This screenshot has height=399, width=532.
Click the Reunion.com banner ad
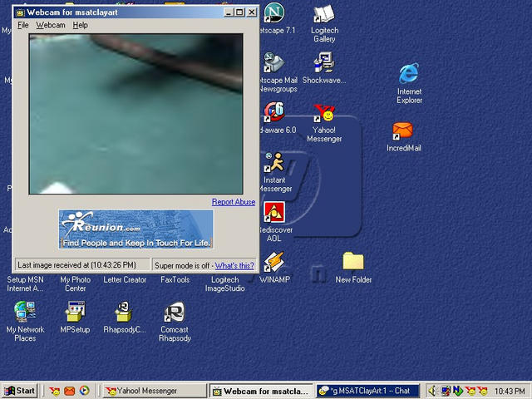(x=136, y=229)
